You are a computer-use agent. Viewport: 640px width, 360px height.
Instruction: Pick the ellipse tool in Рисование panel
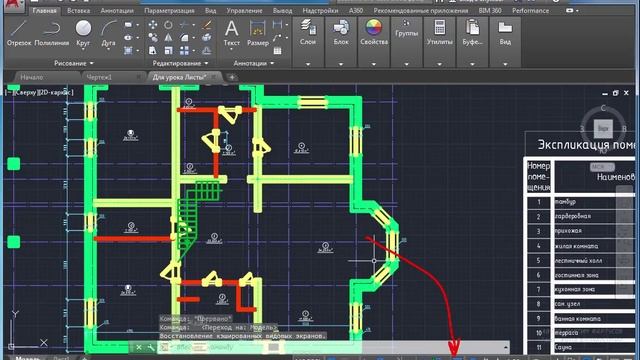tap(128, 38)
